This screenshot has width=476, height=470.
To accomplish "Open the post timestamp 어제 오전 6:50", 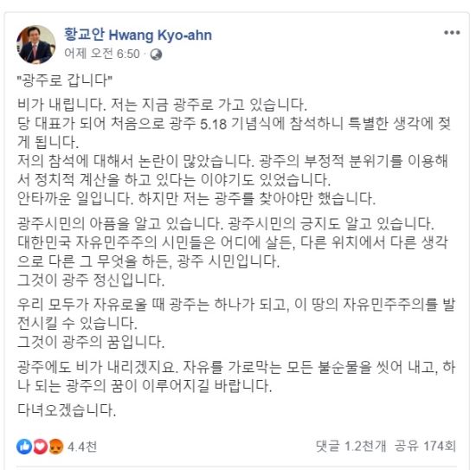I will coord(102,54).
